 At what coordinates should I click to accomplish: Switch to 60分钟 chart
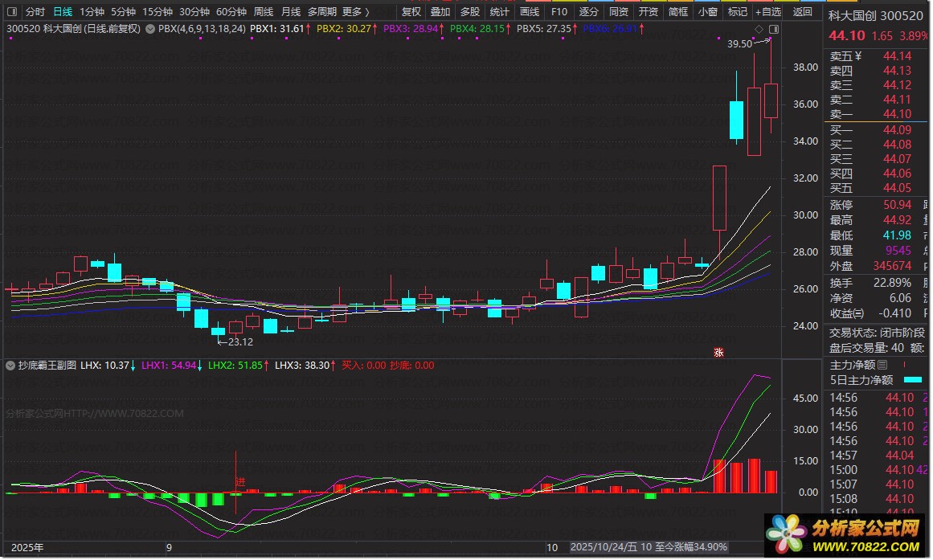coord(231,11)
